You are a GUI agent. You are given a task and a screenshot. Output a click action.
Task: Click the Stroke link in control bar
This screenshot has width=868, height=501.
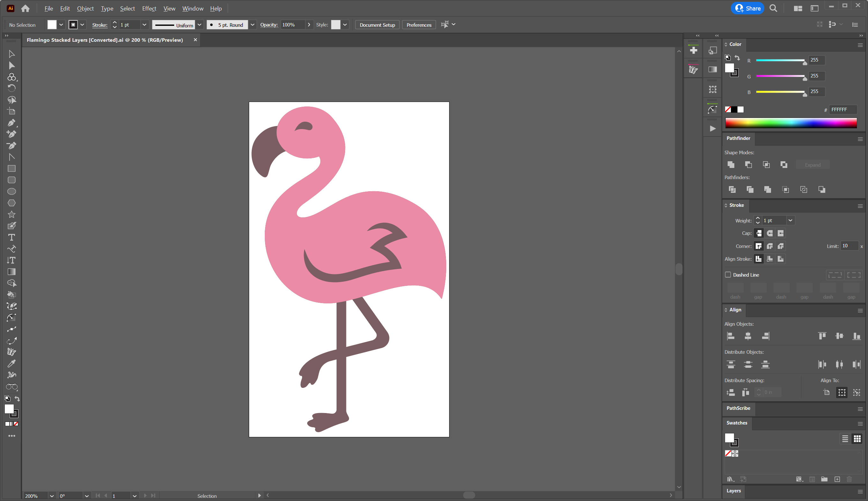pyautogui.click(x=100, y=25)
